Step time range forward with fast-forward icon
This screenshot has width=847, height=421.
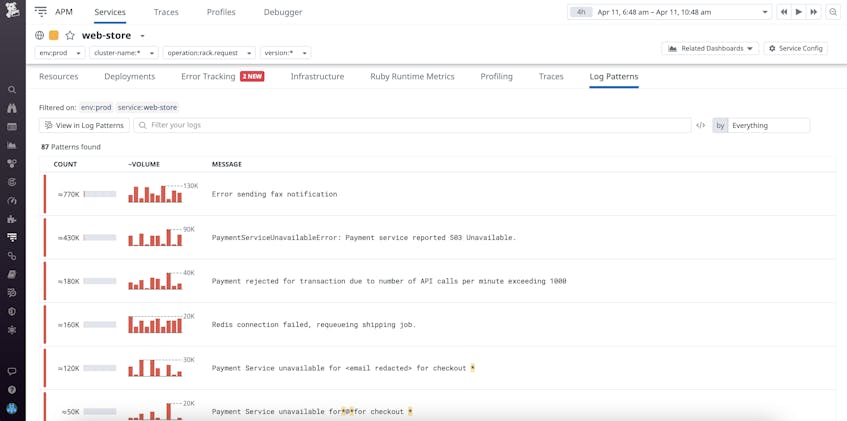pyautogui.click(x=813, y=12)
